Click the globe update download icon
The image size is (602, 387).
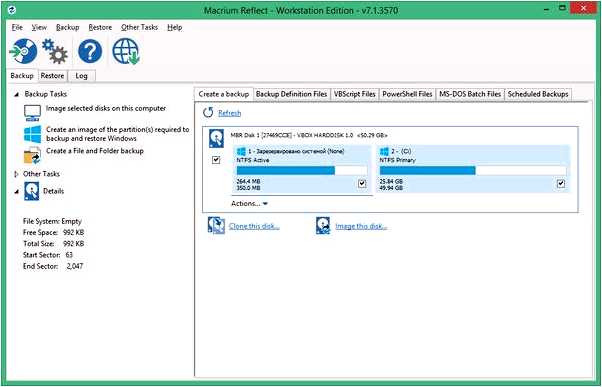click(126, 51)
